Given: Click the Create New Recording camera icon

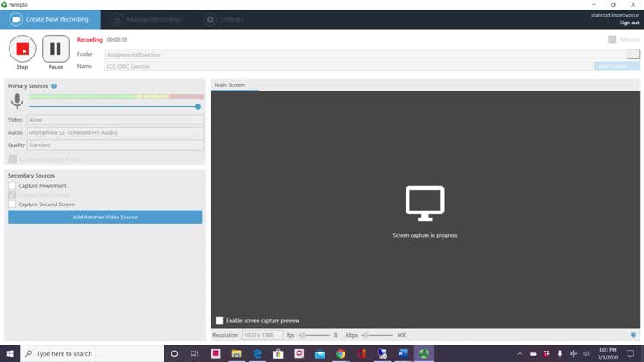Looking at the screenshot, I should coord(16,19).
